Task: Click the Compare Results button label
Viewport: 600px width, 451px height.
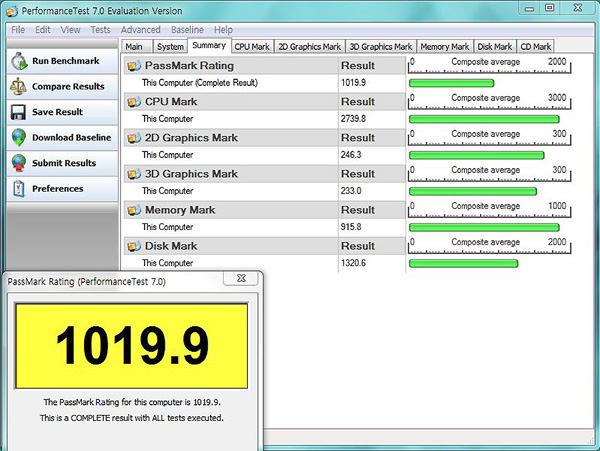Action: click(x=68, y=86)
